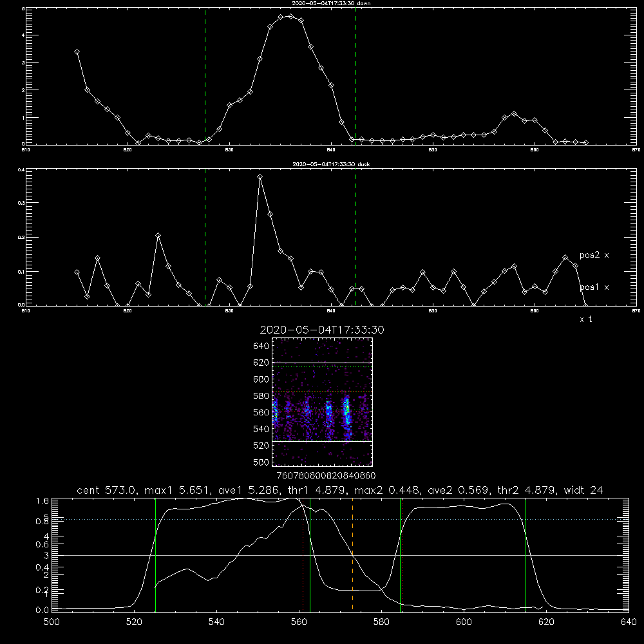The height and width of the screenshot is (644, 644).
Task: Click first diamond data point of dawn curve
Action: tap(77, 52)
